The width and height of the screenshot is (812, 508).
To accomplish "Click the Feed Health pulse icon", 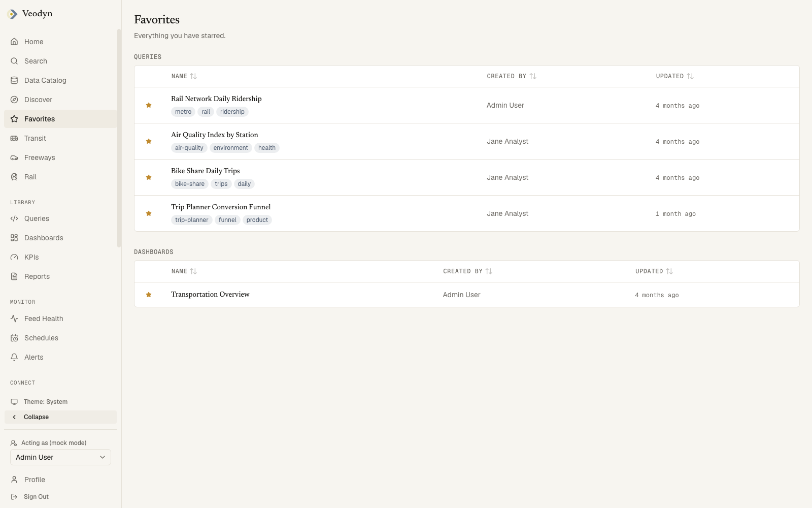I will coord(14,319).
